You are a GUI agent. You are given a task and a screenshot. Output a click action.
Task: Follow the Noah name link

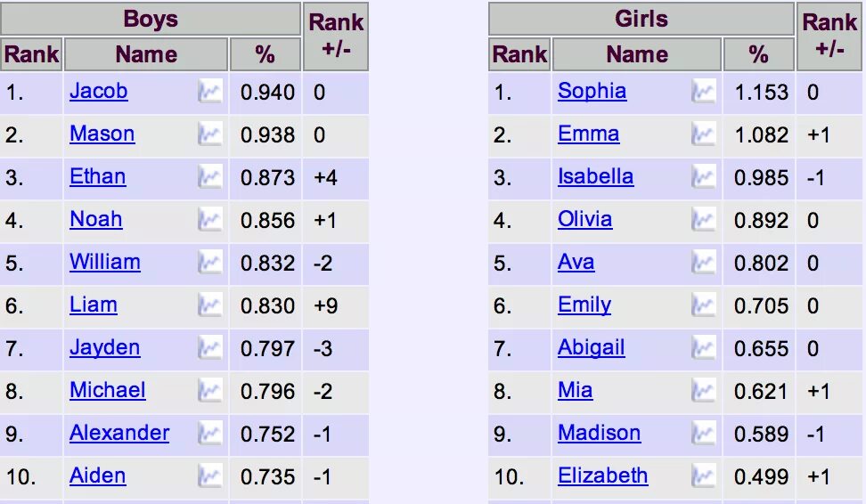pyautogui.click(x=96, y=219)
